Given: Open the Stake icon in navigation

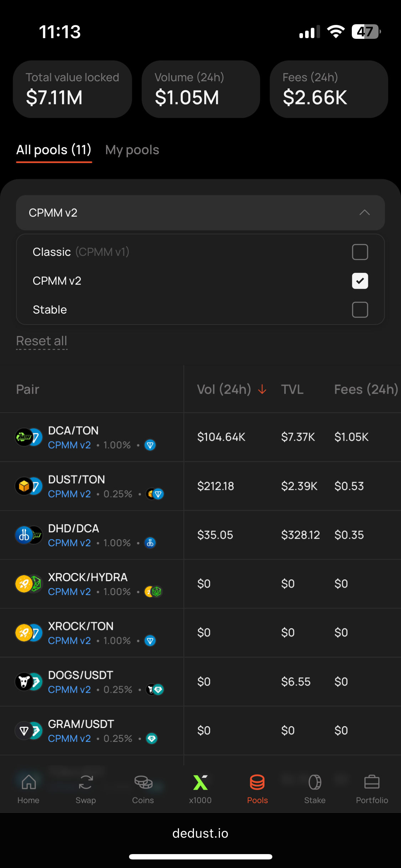Looking at the screenshot, I should (315, 782).
